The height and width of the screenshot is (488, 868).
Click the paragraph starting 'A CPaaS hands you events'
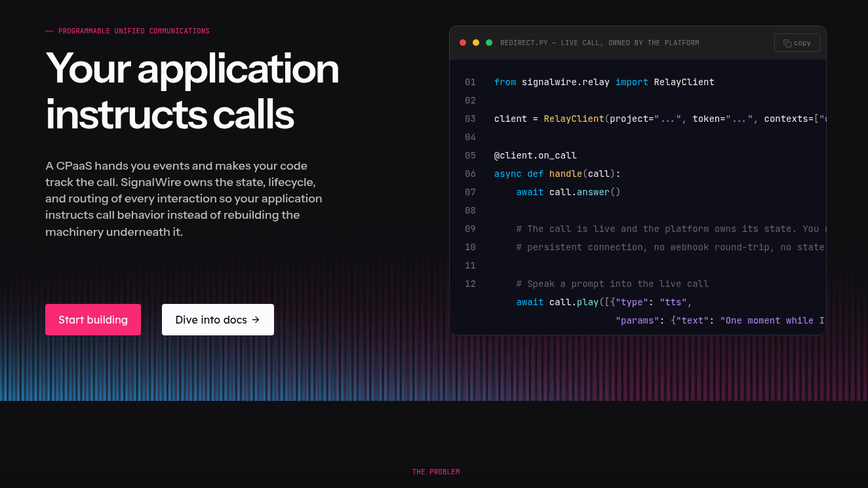[184, 198]
